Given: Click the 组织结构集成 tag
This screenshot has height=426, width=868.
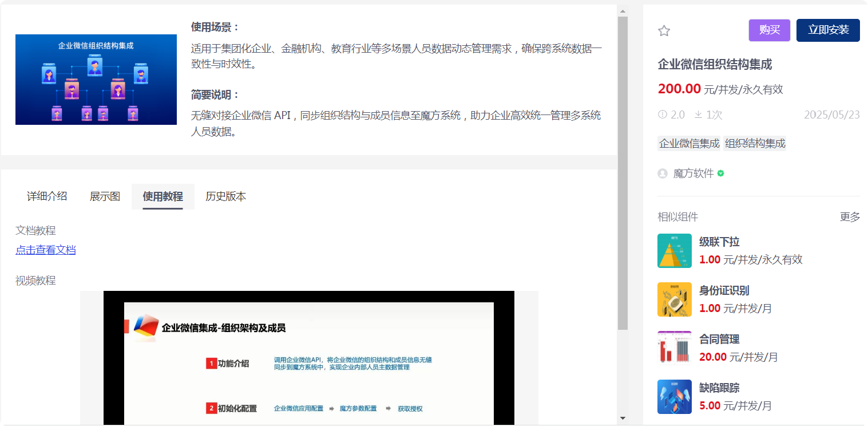Looking at the screenshot, I should pyautogui.click(x=755, y=144).
